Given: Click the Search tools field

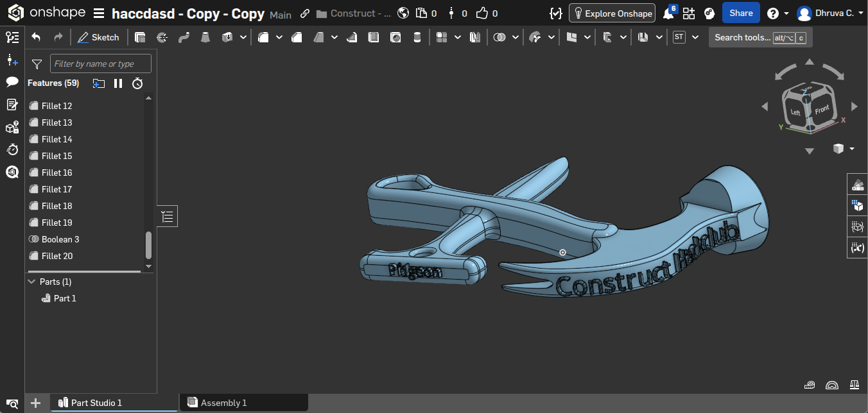Looking at the screenshot, I should coord(761,37).
